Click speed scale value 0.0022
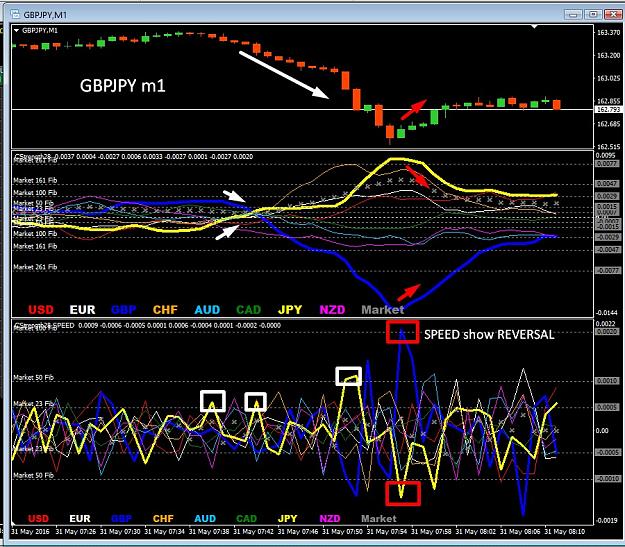 tap(606, 324)
